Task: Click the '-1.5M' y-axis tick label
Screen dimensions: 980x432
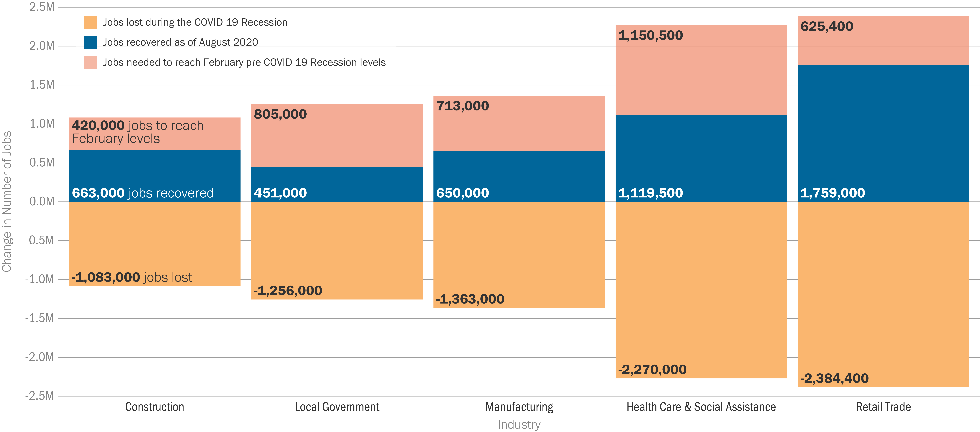Action: [x=40, y=318]
